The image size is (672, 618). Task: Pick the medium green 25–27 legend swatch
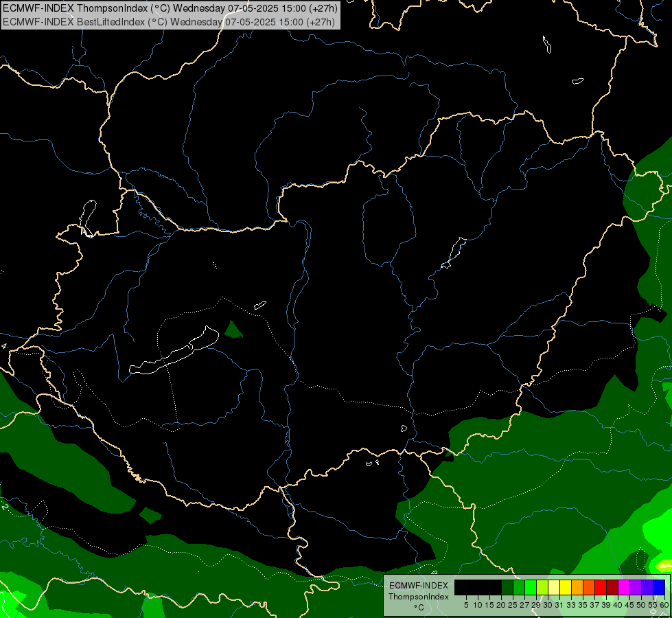tap(519, 587)
